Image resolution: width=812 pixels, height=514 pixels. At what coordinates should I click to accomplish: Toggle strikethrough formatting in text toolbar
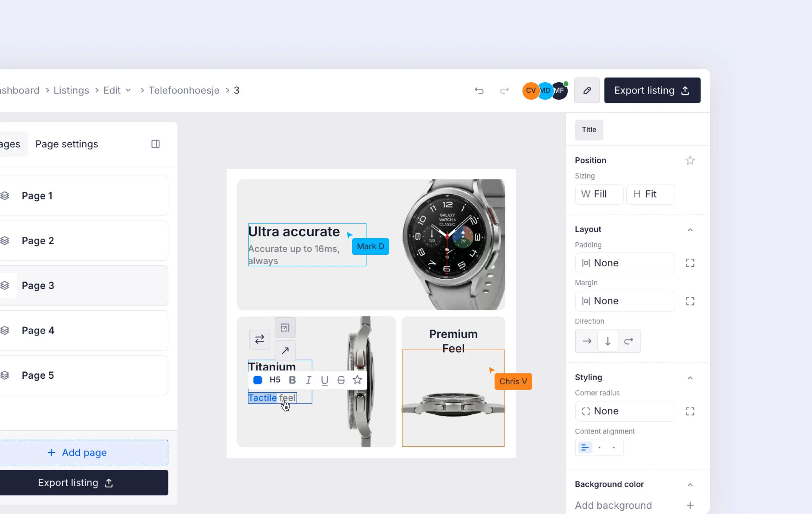(341, 380)
